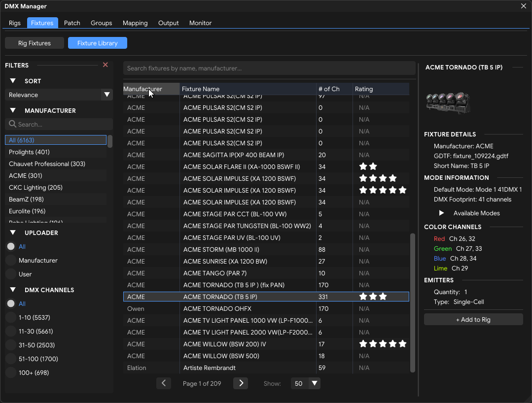Select All (6163) manufacturers
Image resolution: width=532 pixels, height=403 pixels.
[56, 140]
